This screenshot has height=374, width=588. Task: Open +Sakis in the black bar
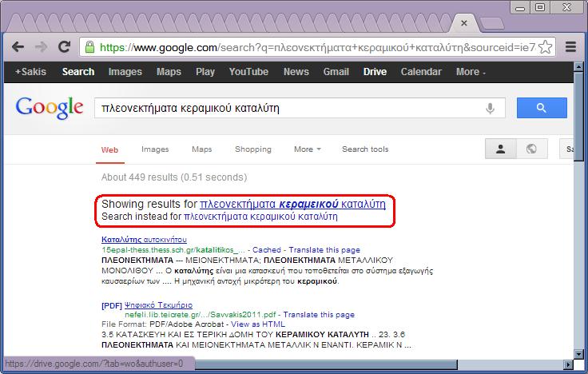point(30,72)
